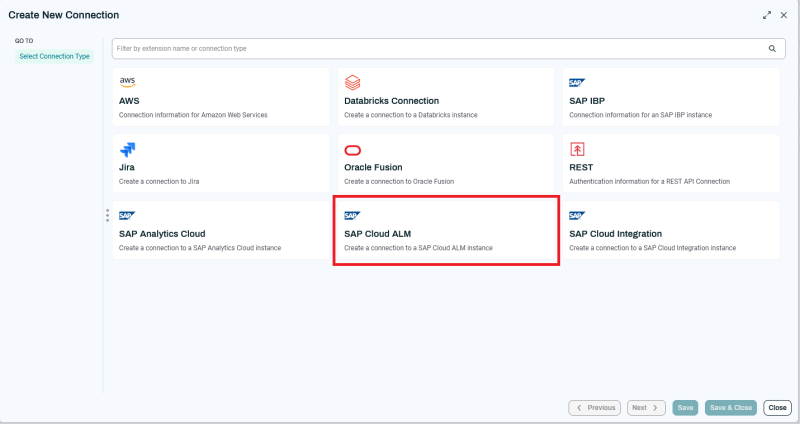
Task: Expand the dialog to full screen
Action: coord(767,15)
